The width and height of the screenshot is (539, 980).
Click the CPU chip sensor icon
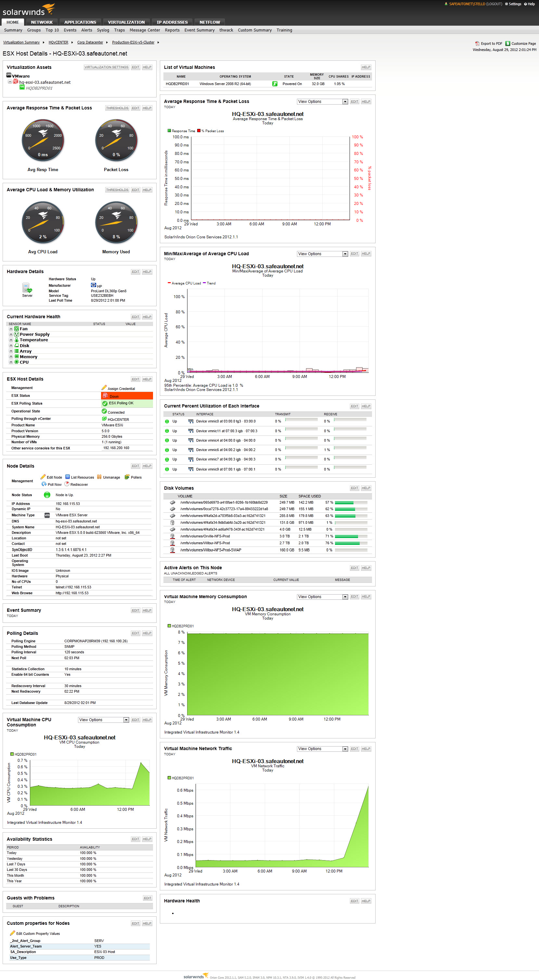tap(16, 362)
